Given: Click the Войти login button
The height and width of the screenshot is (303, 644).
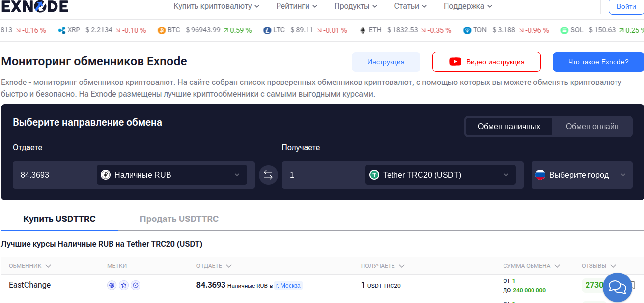Looking at the screenshot, I should pyautogui.click(x=626, y=6).
